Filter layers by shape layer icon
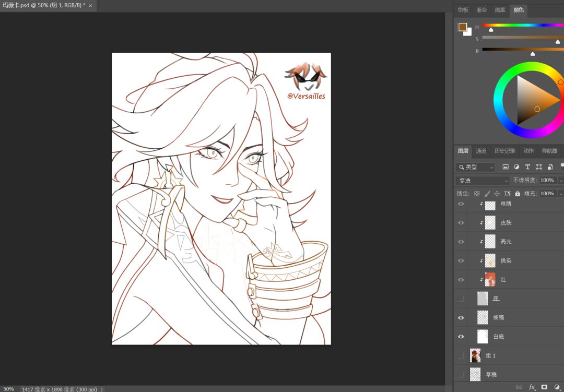This screenshot has height=392, width=564. [539, 167]
